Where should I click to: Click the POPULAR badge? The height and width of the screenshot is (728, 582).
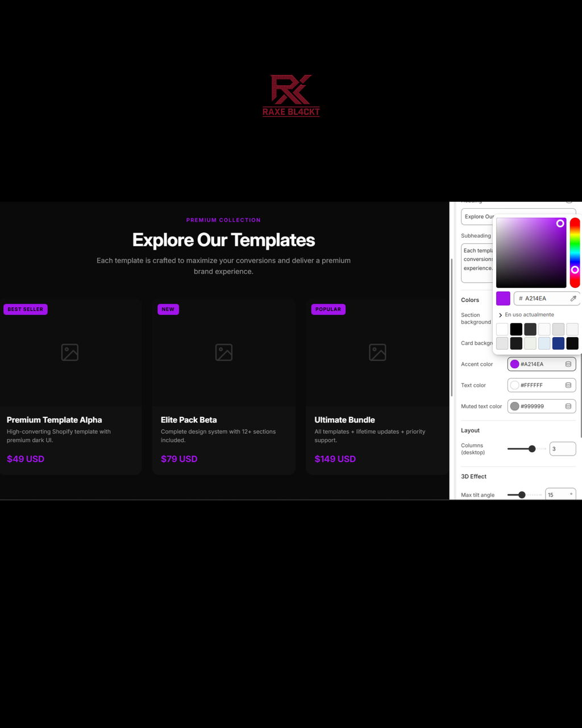click(329, 309)
